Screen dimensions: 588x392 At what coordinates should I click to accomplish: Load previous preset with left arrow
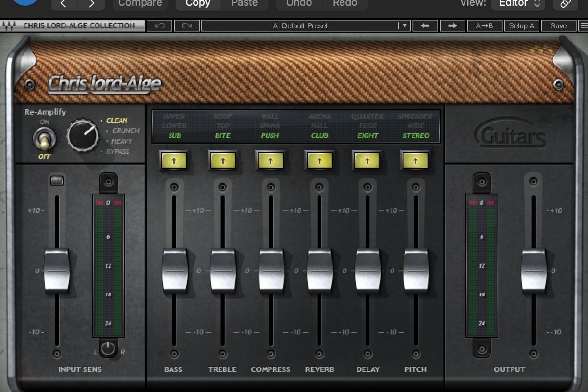[425, 25]
